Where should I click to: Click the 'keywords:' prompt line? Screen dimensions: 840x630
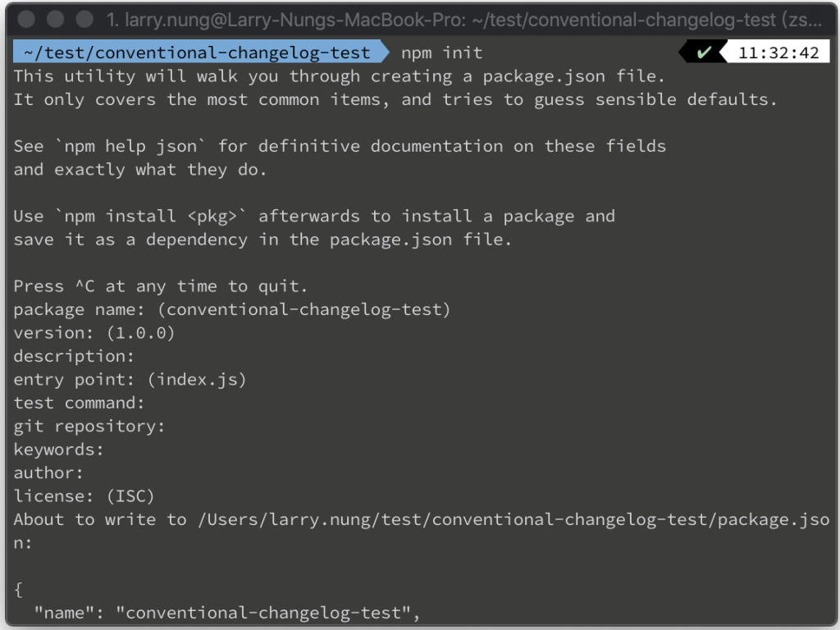click(58, 450)
